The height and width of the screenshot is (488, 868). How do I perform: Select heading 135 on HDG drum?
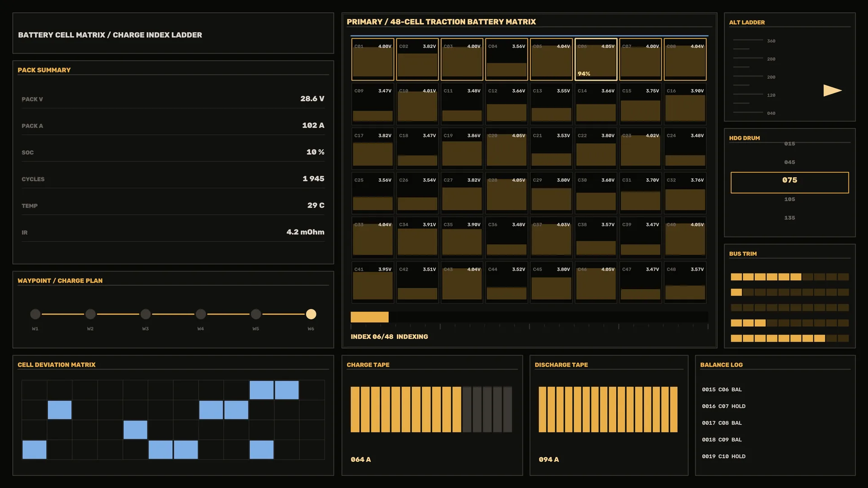coord(789,218)
